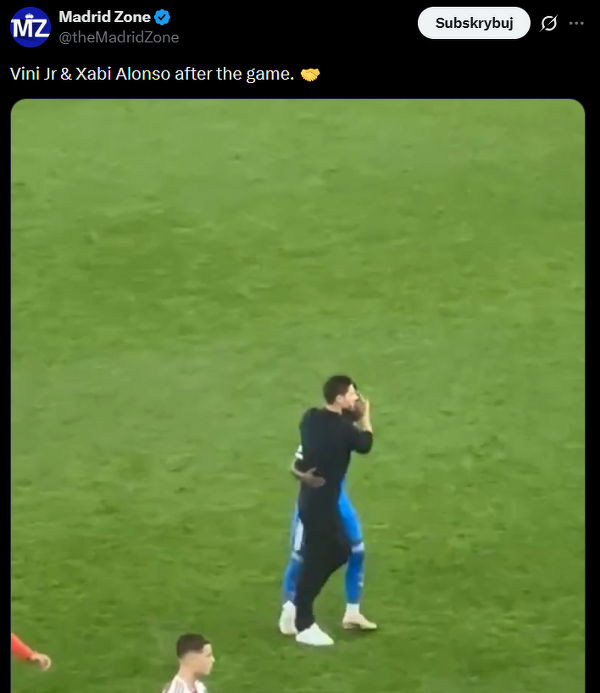Select the tweet text about Vini Jr
The image size is (600, 693).
pyautogui.click(x=152, y=74)
